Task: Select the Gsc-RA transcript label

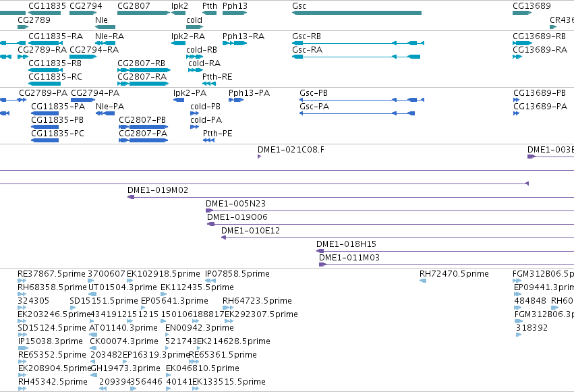Action: coord(307,49)
